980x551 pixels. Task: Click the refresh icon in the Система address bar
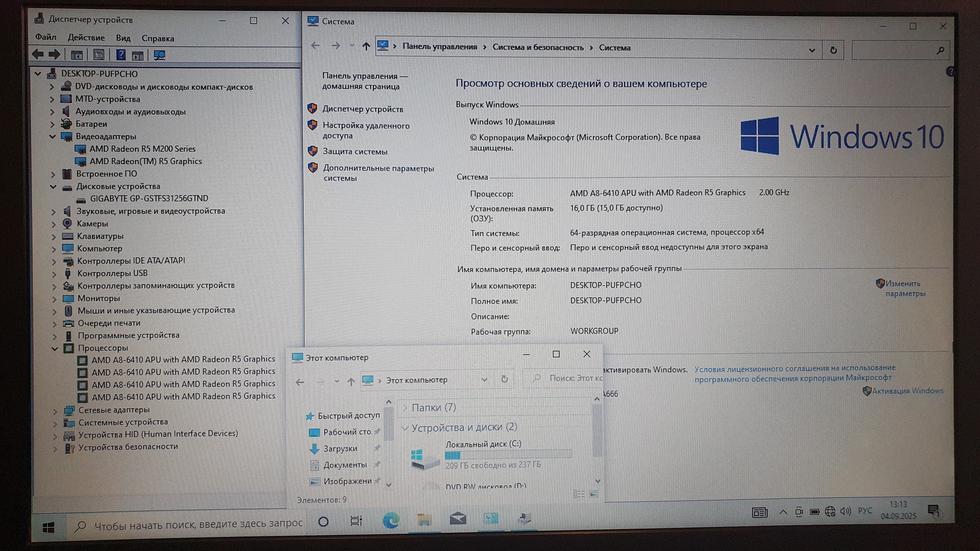(x=833, y=50)
